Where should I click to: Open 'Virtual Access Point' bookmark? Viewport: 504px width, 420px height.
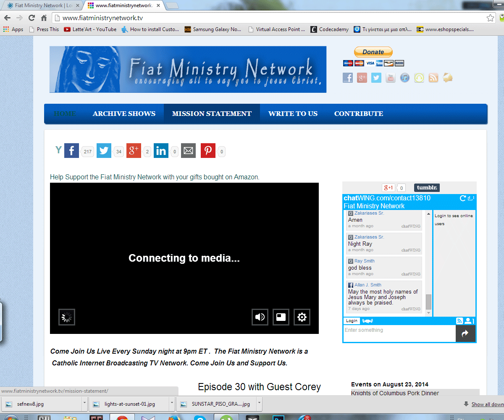coord(277,29)
